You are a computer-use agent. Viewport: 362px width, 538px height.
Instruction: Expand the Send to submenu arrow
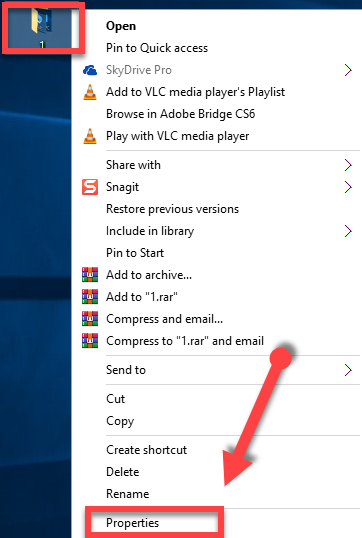click(x=348, y=370)
